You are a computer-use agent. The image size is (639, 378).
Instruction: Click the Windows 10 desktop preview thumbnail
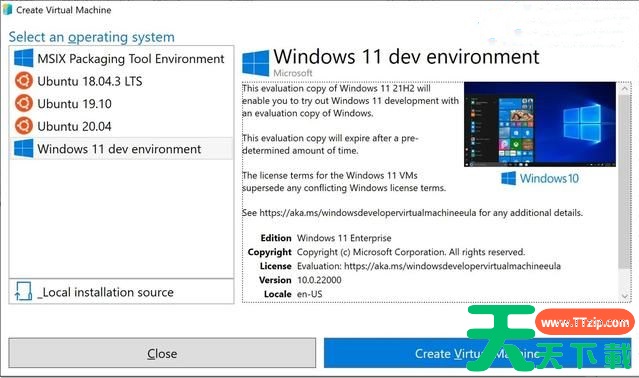tap(540, 124)
